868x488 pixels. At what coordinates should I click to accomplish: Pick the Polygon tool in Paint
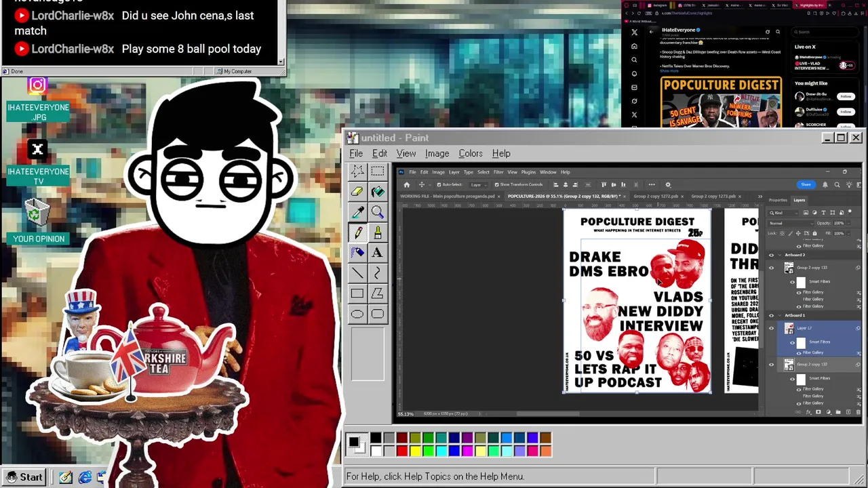click(378, 293)
